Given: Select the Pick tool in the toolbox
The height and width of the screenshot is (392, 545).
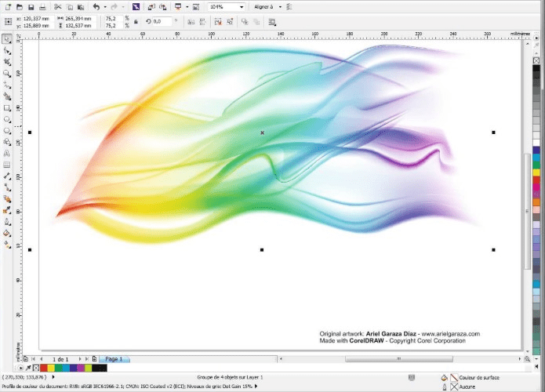Looking at the screenshot, I should pyautogui.click(x=7, y=38).
